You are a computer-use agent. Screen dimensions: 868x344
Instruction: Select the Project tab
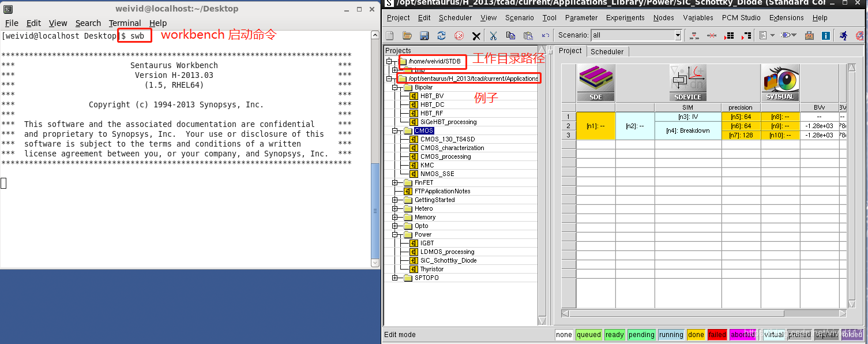click(570, 51)
